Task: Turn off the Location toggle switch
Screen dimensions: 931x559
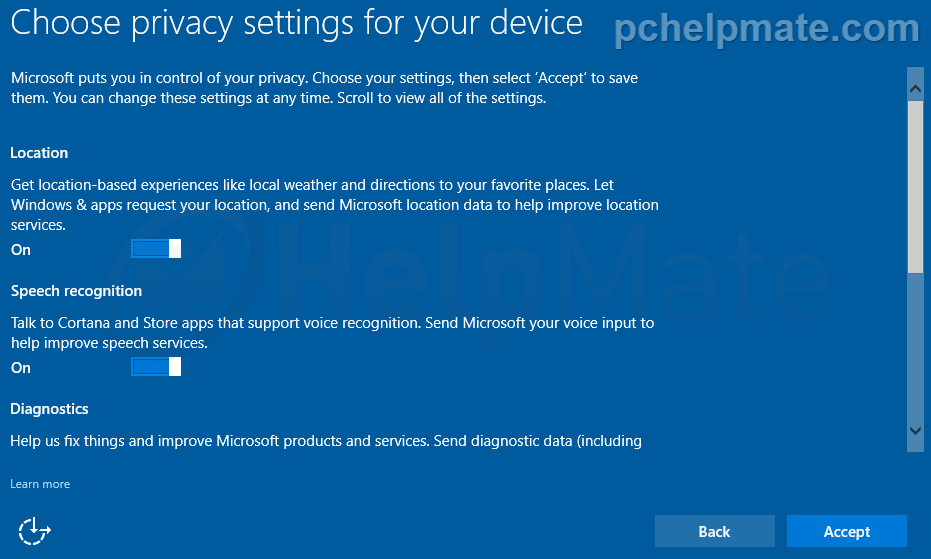Action: click(x=156, y=249)
